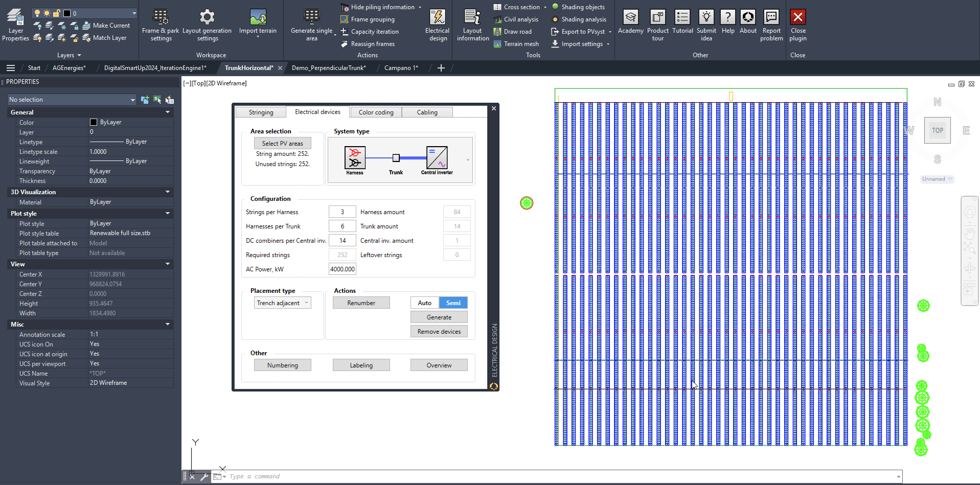The width and height of the screenshot is (980, 485).
Task: Open Layout information
Action: pyautogui.click(x=472, y=25)
